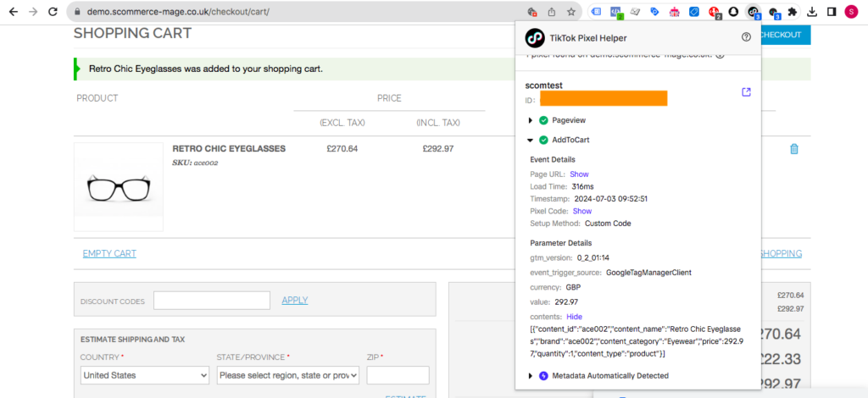Toggle the Chrome side panel icon
The width and height of the screenshot is (868, 398).
tap(832, 12)
